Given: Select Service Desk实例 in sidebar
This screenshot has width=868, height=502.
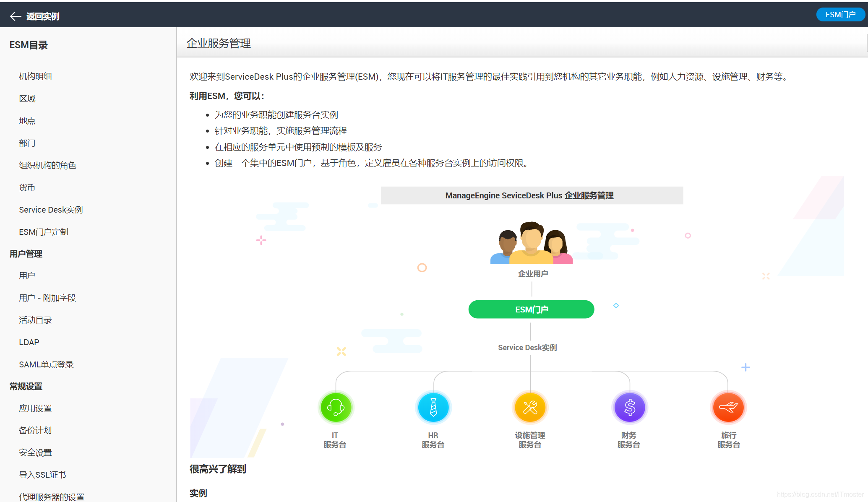Looking at the screenshot, I should 51,209.
